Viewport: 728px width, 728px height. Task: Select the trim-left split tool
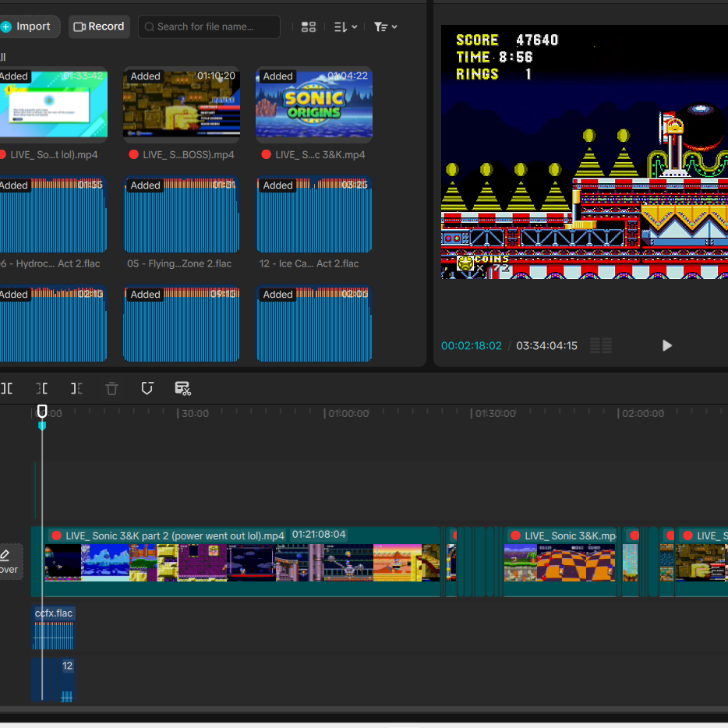pos(42,388)
